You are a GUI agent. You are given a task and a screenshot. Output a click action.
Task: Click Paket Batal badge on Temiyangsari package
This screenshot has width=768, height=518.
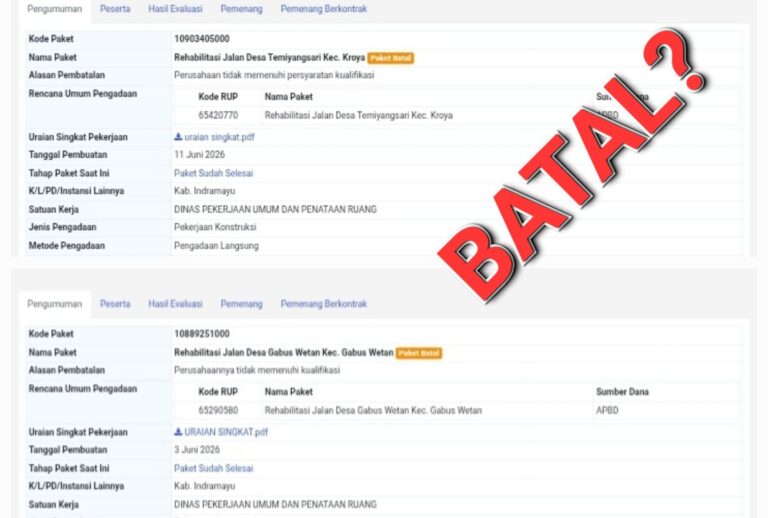391,58
